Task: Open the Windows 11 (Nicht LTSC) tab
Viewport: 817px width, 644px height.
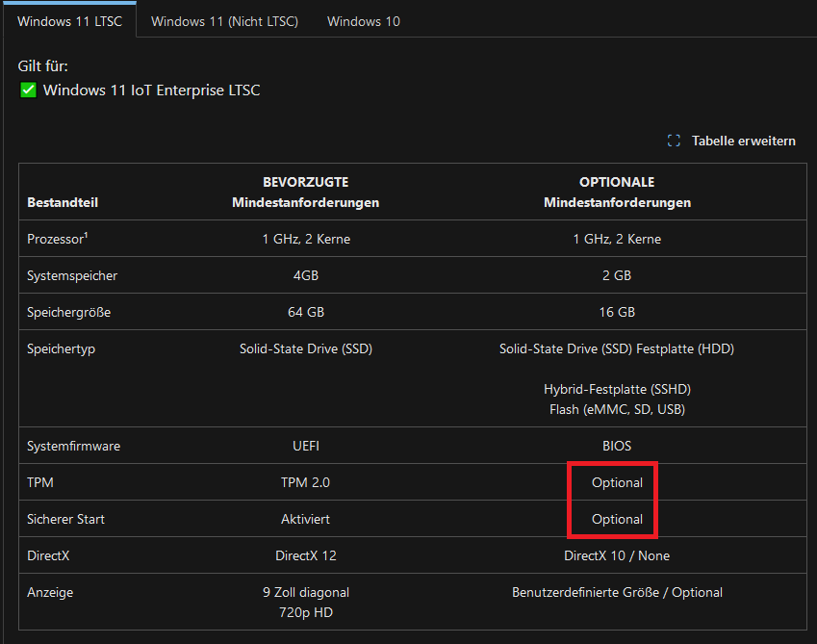Action: [224, 21]
